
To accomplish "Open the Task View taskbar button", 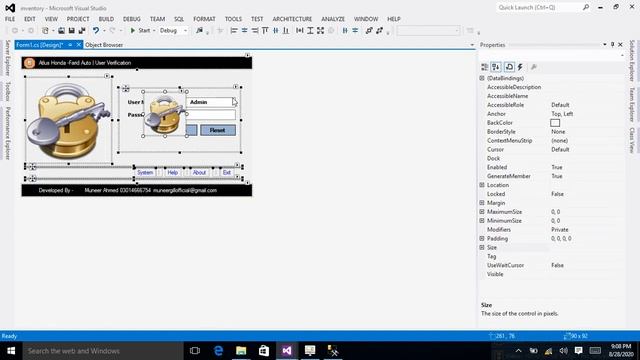I will [195, 351].
